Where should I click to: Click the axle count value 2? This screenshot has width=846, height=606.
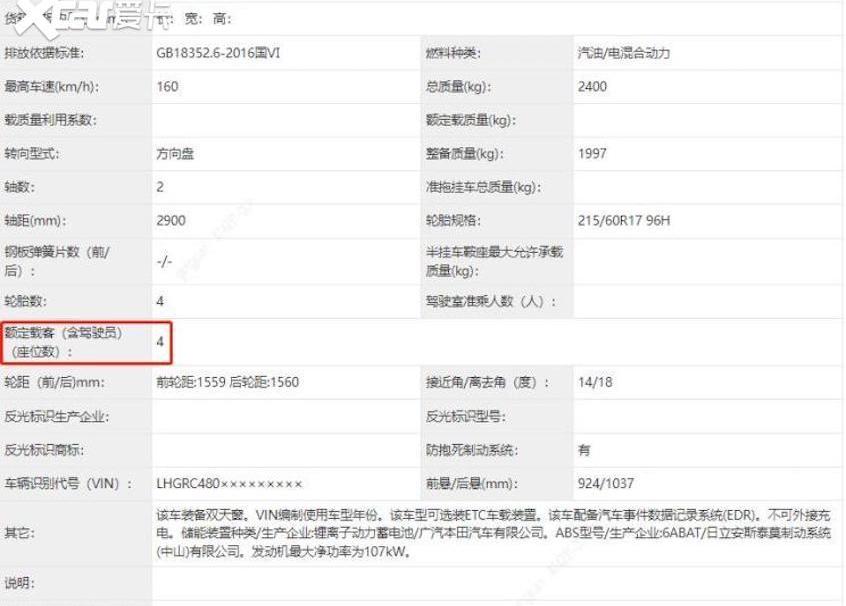point(160,187)
